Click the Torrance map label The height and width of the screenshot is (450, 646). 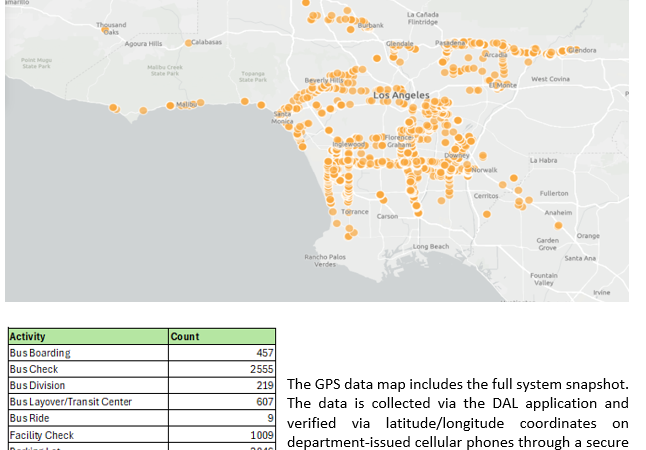[355, 212]
